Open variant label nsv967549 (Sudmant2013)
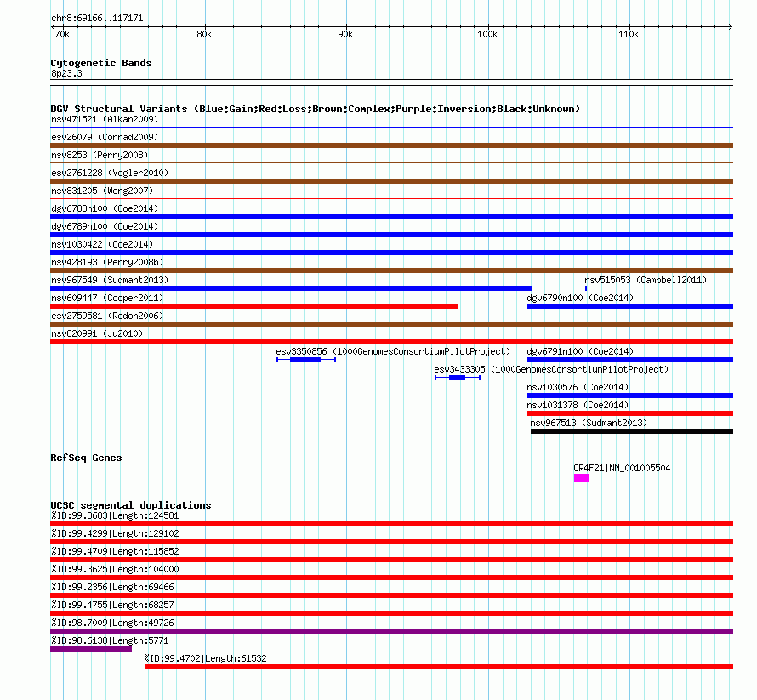This screenshot has height=700, width=757. (110, 280)
